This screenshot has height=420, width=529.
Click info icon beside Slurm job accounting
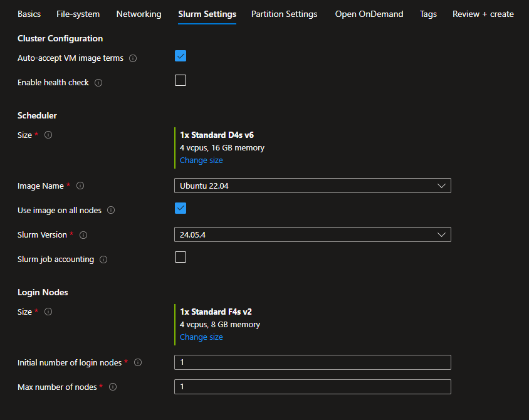point(103,260)
